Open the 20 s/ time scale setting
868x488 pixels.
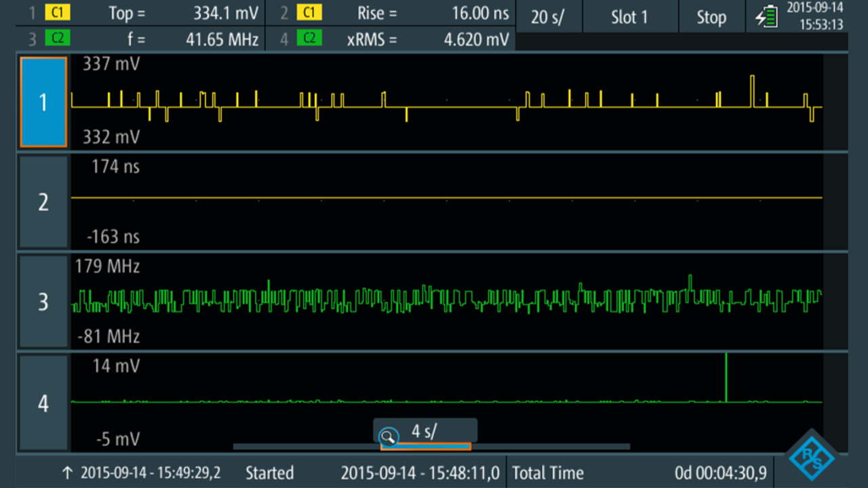click(x=548, y=17)
